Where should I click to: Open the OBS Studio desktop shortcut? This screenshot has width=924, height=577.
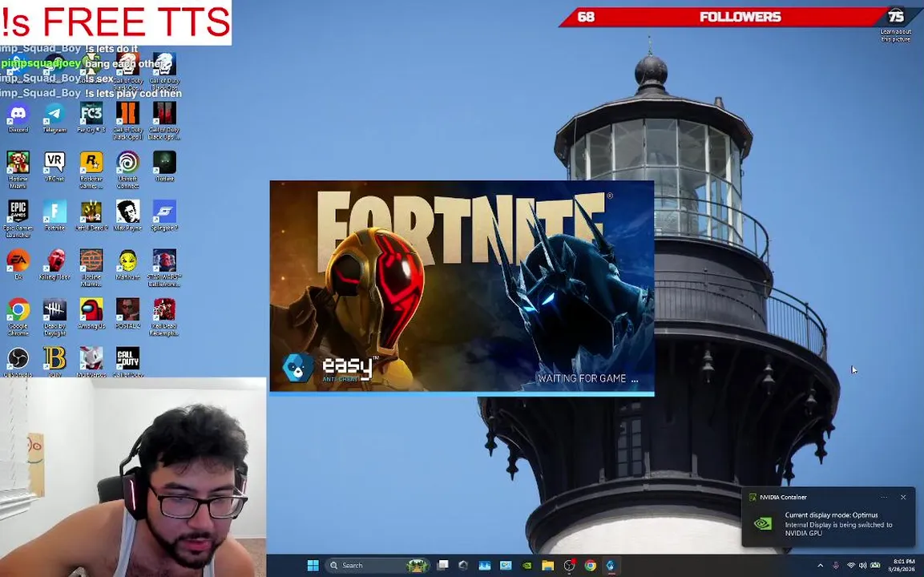[x=18, y=361]
